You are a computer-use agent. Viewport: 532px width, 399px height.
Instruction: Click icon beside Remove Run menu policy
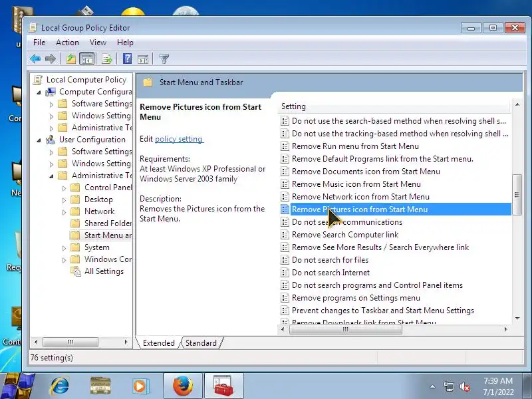point(285,146)
